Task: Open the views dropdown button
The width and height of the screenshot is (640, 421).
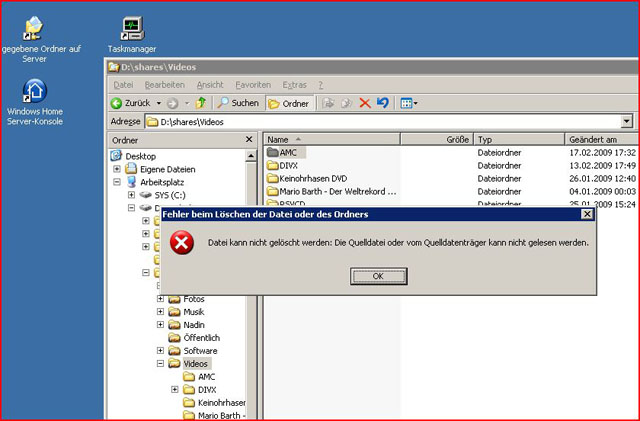Action: [x=409, y=103]
